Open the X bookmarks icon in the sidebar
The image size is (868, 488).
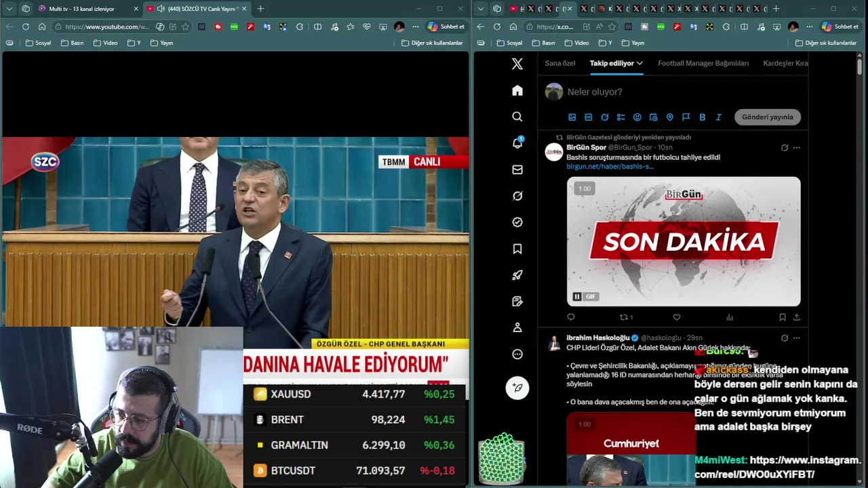coord(517,249)
